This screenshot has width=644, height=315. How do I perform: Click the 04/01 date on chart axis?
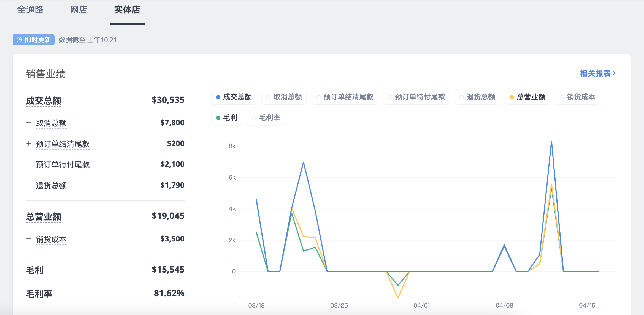click(x=422, y=305)
